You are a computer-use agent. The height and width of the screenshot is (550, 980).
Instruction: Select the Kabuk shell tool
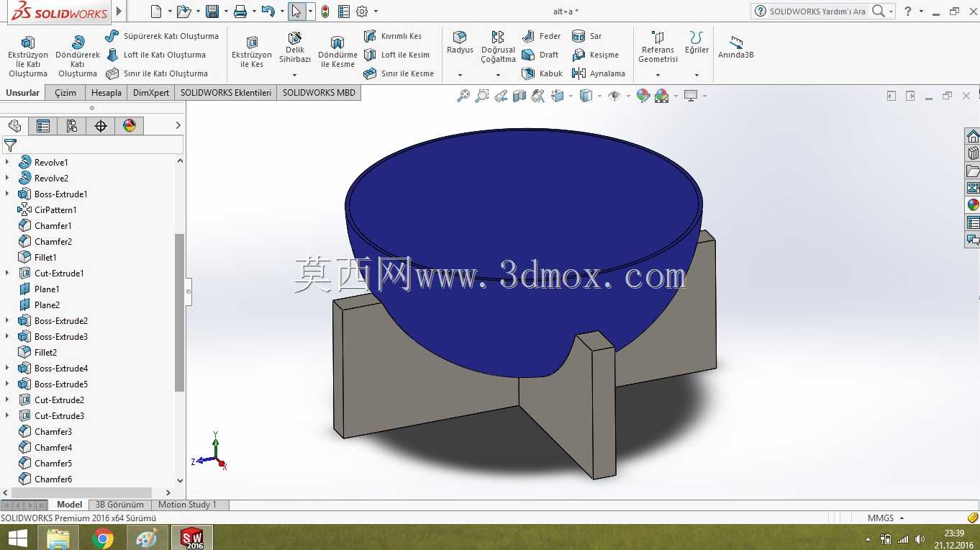pos(543,73)
